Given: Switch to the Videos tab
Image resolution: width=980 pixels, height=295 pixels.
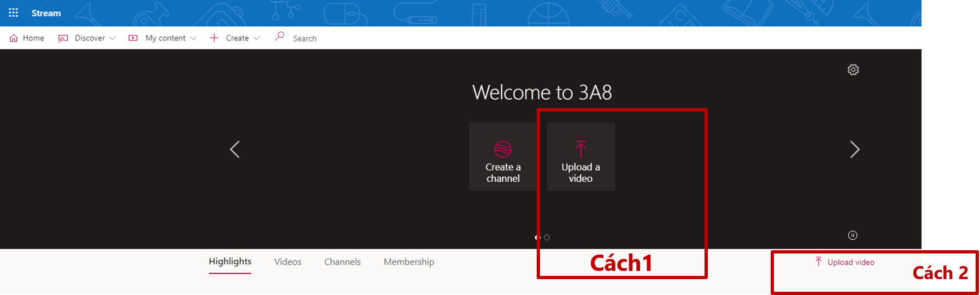Looking at the screenshot, I should (x=287, y=262).
